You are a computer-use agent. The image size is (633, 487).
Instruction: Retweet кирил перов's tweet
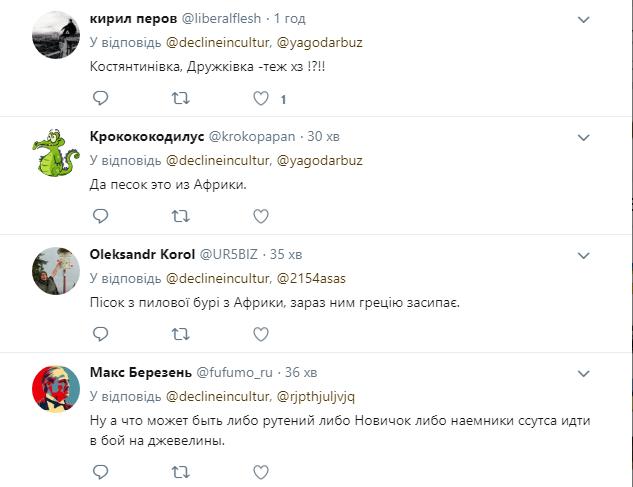pyautogui.click(x=180, y=98)
